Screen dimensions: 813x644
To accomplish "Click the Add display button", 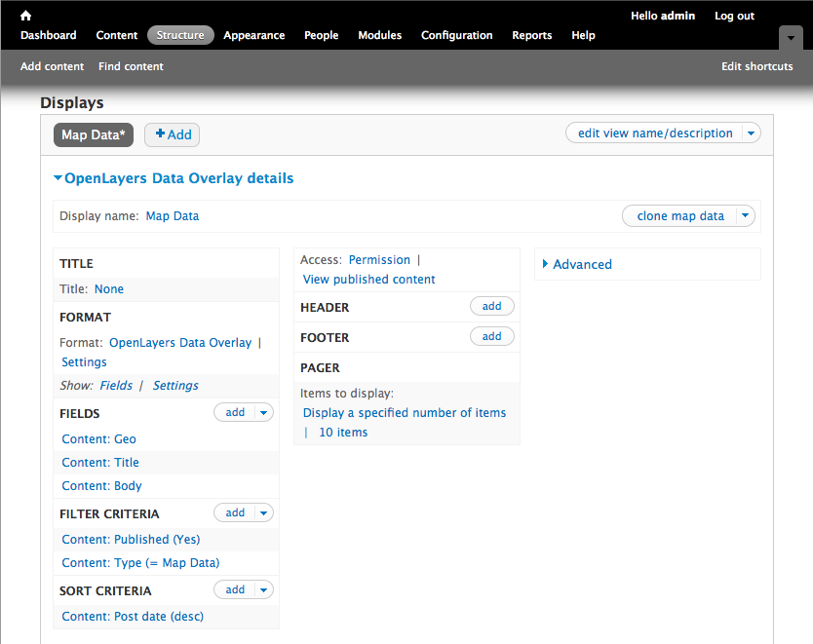I will [x=173, y=134].
